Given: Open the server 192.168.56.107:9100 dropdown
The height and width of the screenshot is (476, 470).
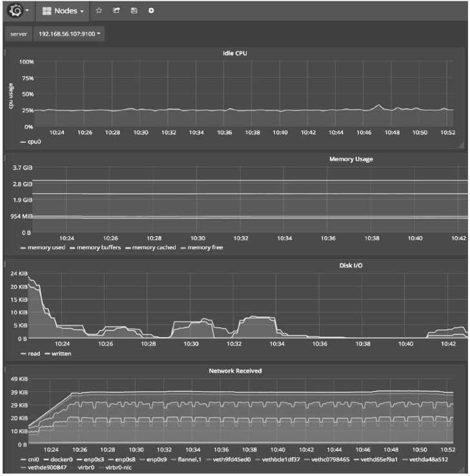Looking at the screenshot, I should [69, 34].
